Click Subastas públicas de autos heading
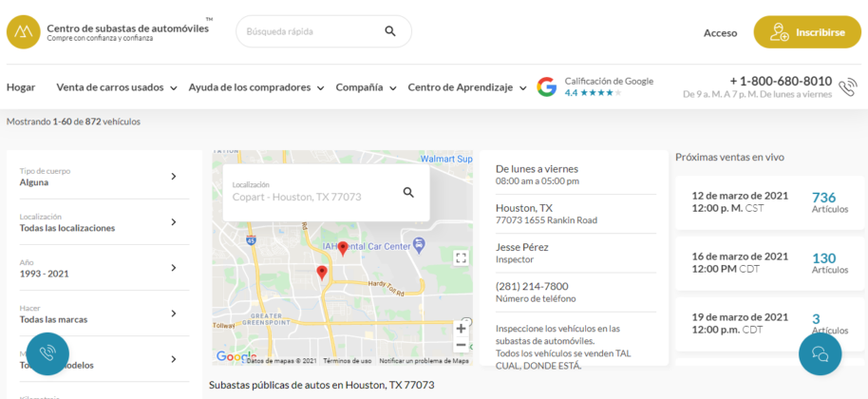The height and width of the screenshot is (399, 868). click(x=322, y=385)
